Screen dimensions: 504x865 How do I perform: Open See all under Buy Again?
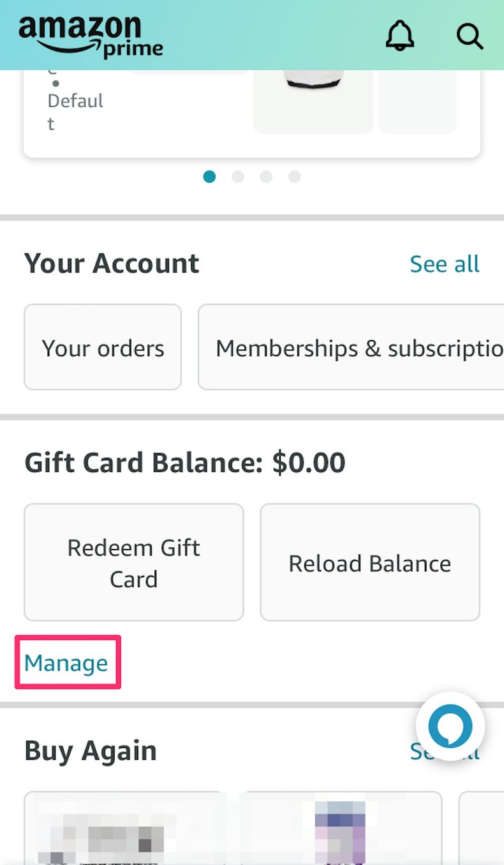(445, 751)
